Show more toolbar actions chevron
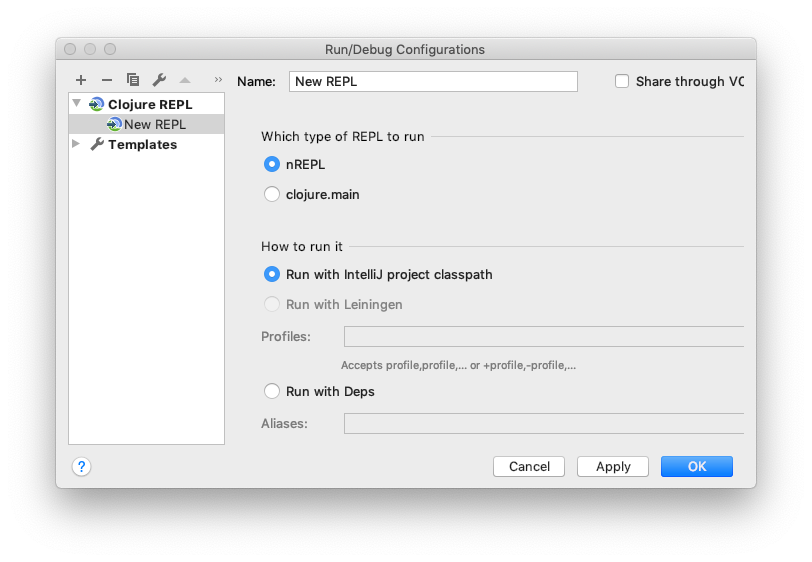 (x=218, y=80)
